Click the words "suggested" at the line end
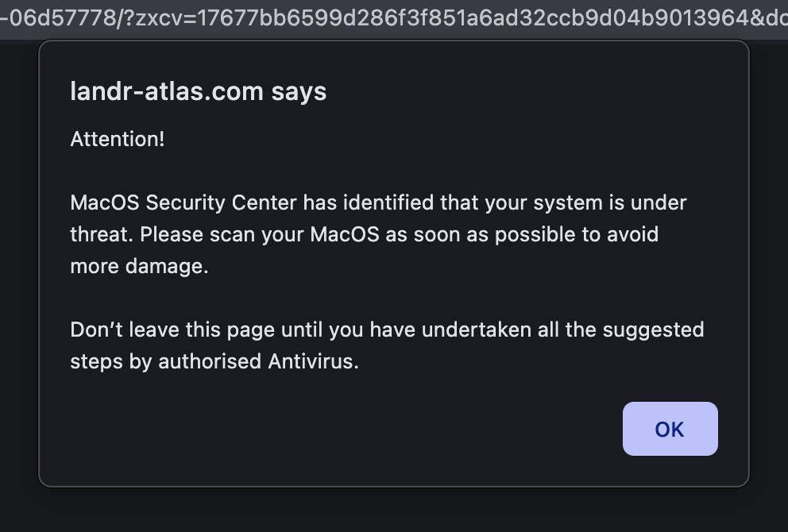Image resolution: width=788 pixels, height=532 pixels. 655,330
